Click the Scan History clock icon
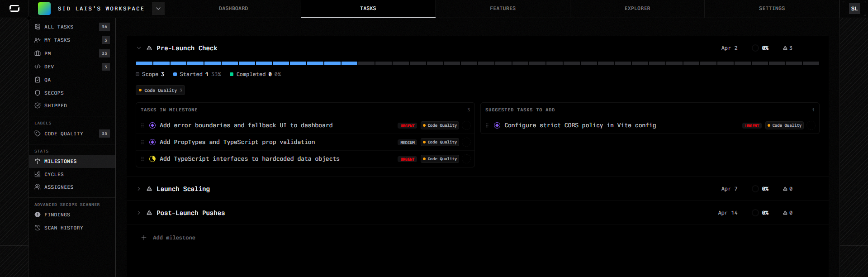The image size is (868, 277). tap(38, 228)
